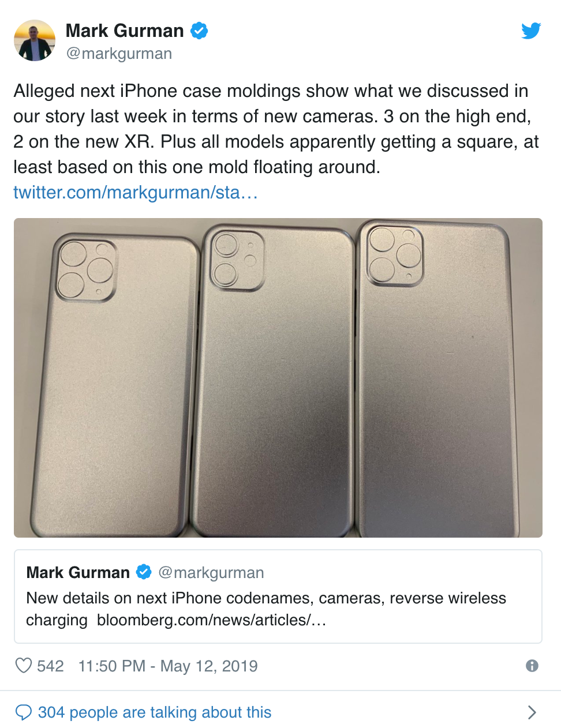561x728 pixels.
Task: Click "304 people are talking about this"
Action: tap(155, 712)
